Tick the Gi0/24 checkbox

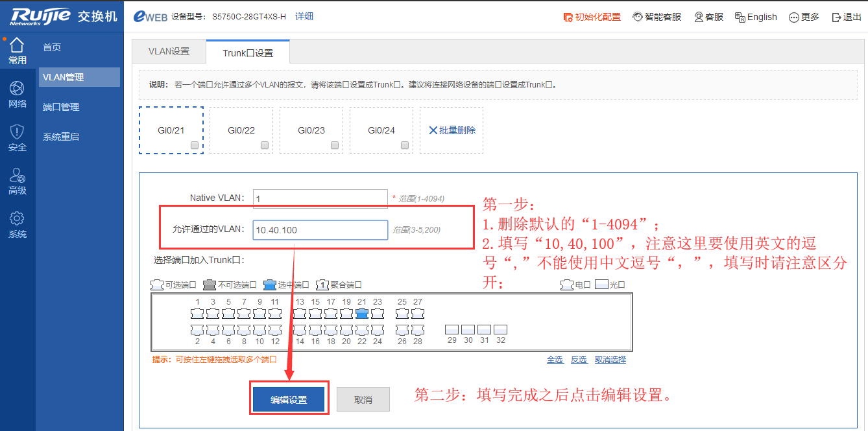pyautogui.click(x=405, y=146)
